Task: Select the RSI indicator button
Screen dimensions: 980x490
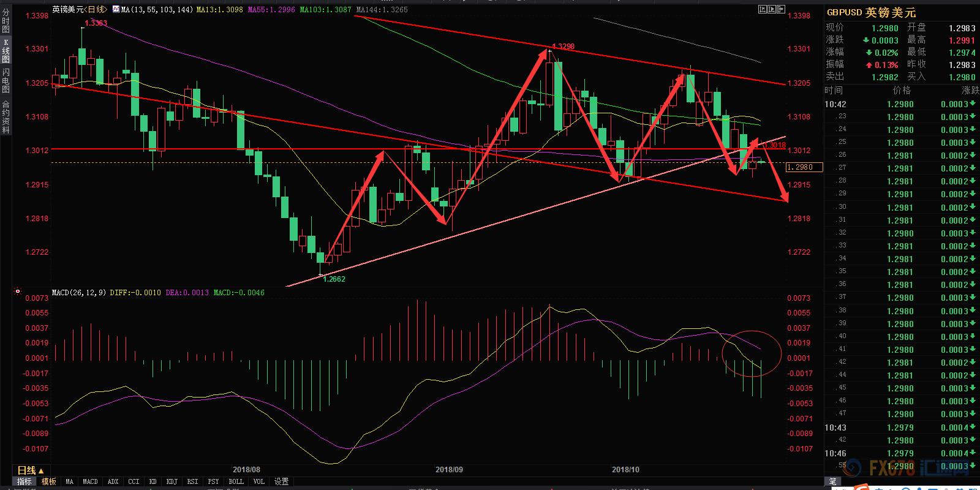Action: click(192, 482)
